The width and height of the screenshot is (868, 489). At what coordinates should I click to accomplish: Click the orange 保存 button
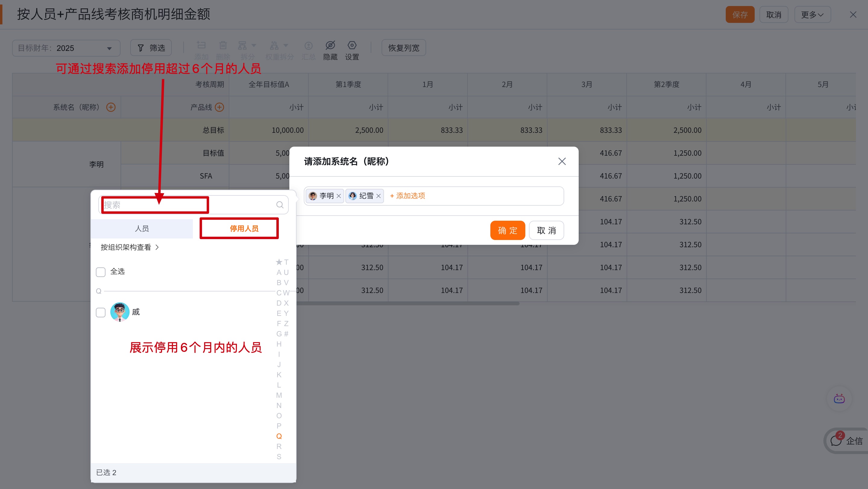coord(740,15)
